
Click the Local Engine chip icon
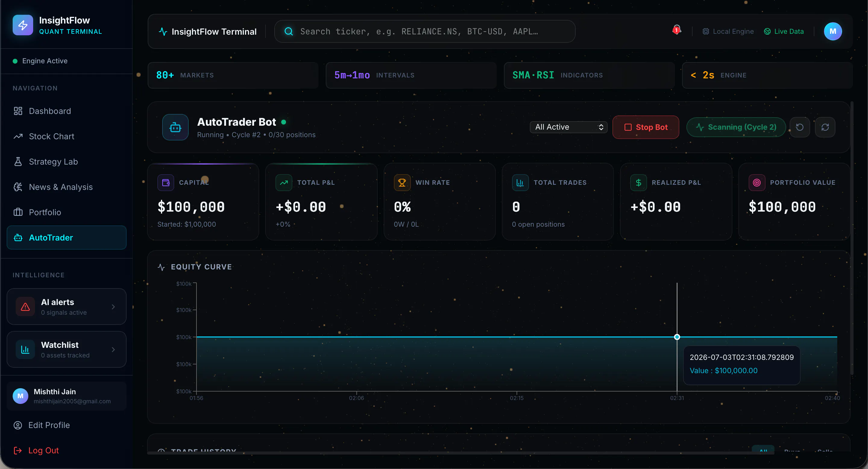coord(706,31)
